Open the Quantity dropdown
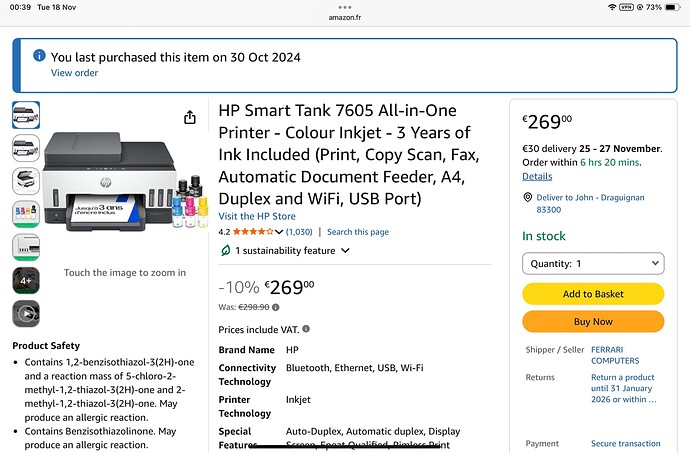690x453 pixels. tap(593, 264)
